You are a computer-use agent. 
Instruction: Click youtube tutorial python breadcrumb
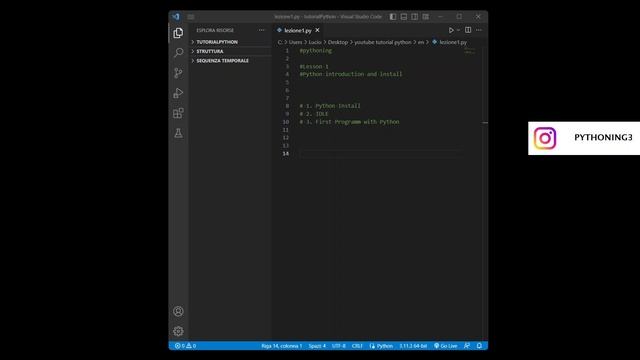[x=383, y=42]
